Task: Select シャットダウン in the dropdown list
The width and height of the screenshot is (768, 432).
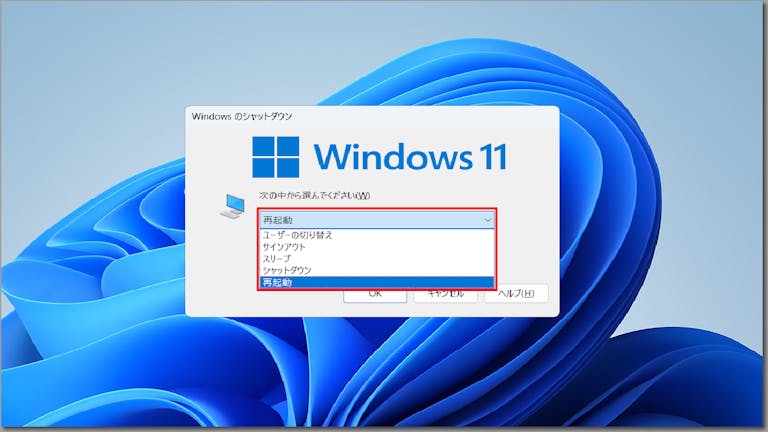Action: 377,270
